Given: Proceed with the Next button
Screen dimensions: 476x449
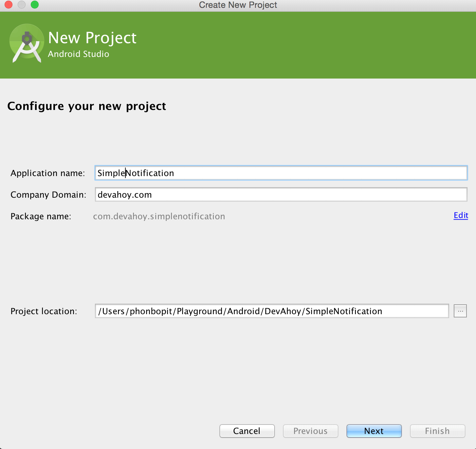Looking at the screenshot, I should point(374,431).
